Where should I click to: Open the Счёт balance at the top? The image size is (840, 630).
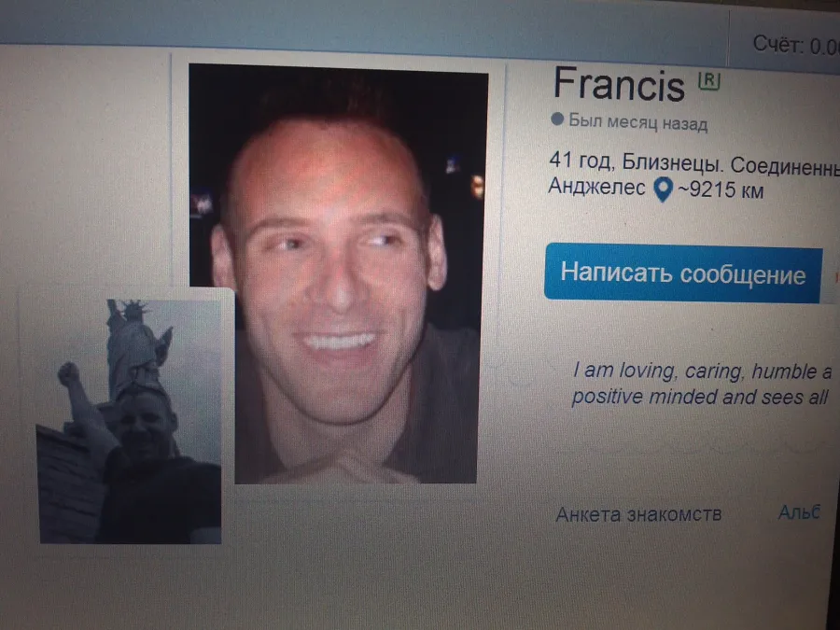[x=796, y=46]
